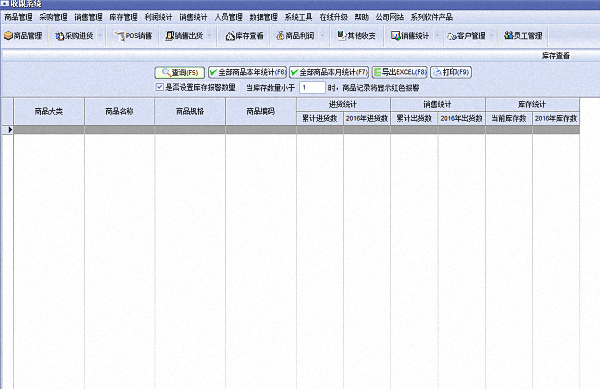Click the 商品名称 column header
The width and height of the screenshot is (600, 389).
point(119,111)
